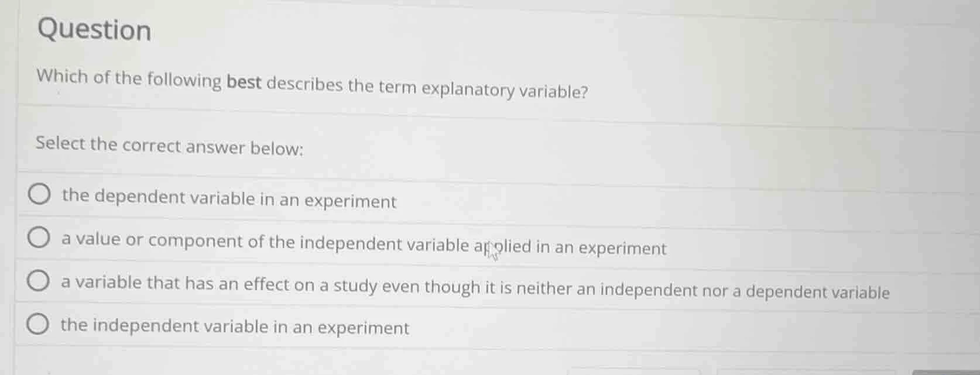Pick 'the independent variable in an experiment'
This screenshot has width=980, height=375.
pos(37,324)
